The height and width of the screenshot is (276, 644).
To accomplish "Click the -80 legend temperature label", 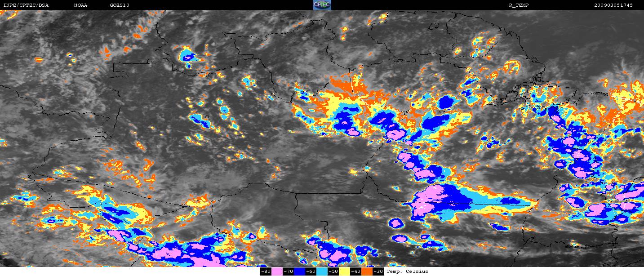I will pyautogui.click(x=266, y=271).
